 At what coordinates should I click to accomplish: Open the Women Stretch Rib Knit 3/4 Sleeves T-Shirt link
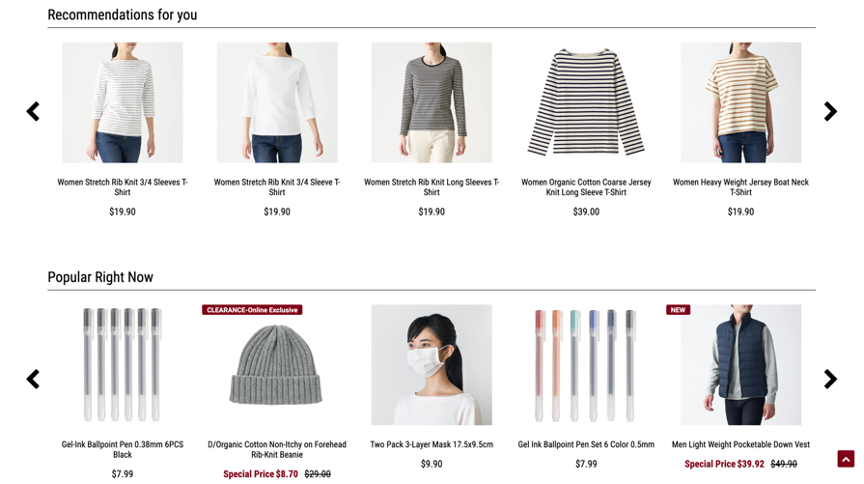point(122,187)
